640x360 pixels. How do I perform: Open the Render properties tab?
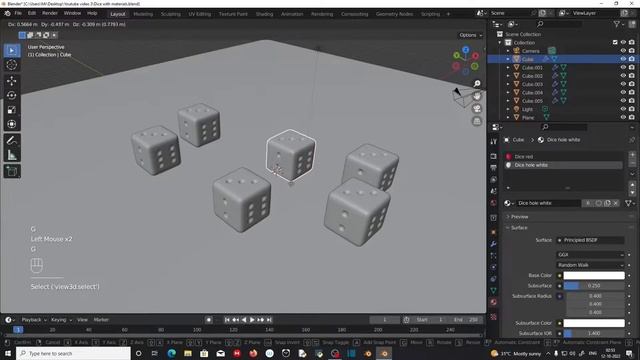(493, 156)
